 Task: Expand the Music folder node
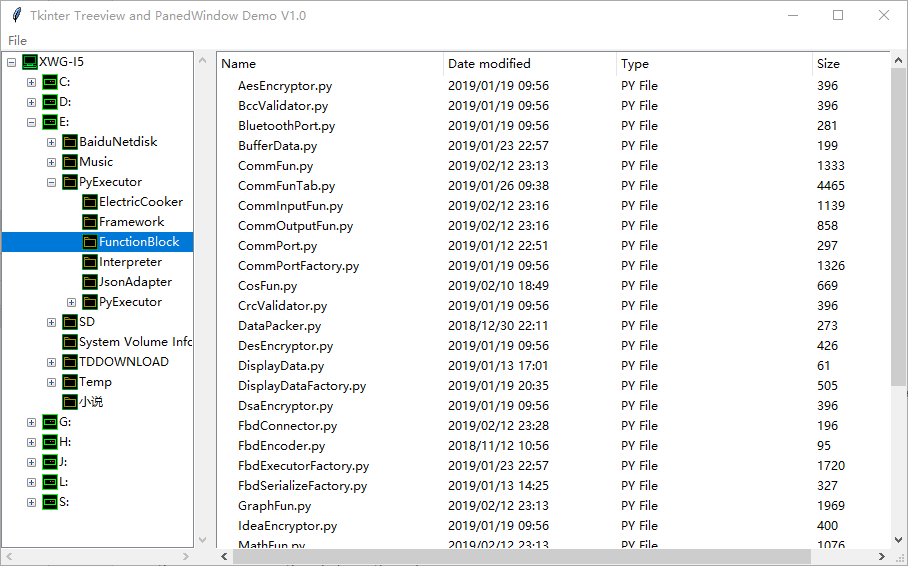coord(52,162)
